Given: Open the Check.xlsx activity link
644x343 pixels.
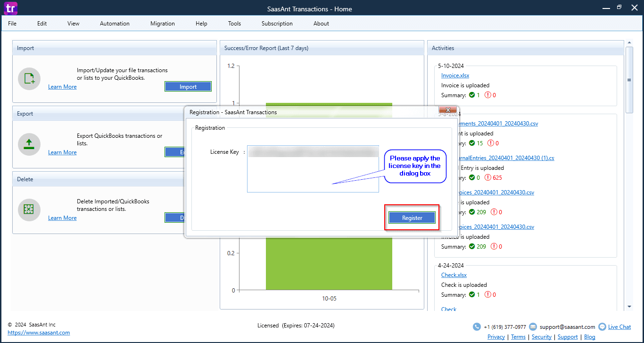Looking at the screenshot, I should point(454,275).
